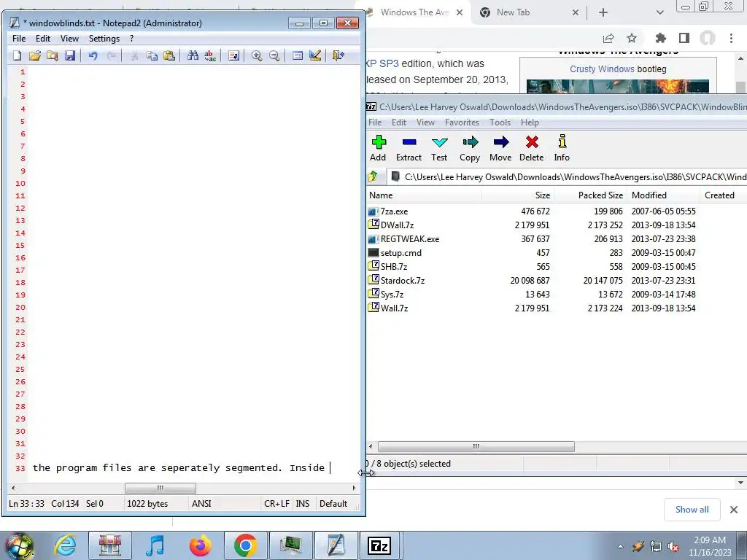747x560 pixels.
Task: Click the Add button in 7-Zip toolbar
Action: (x=379, y=148)
